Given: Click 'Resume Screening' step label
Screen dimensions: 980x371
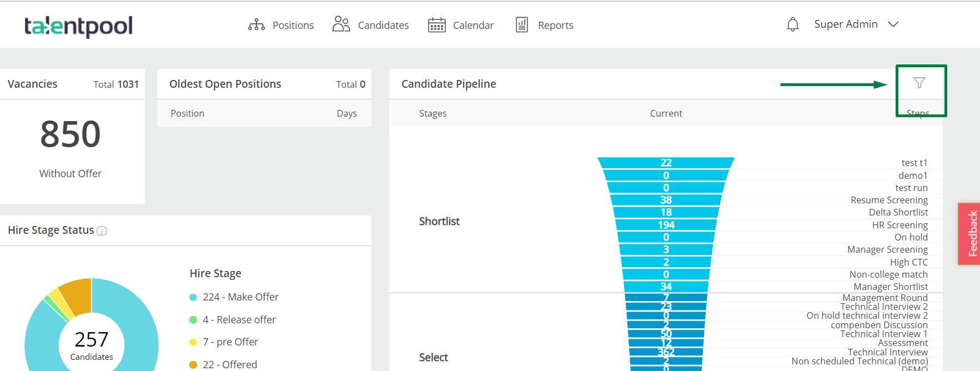Looking at the screenshot, I should point(889,200).
